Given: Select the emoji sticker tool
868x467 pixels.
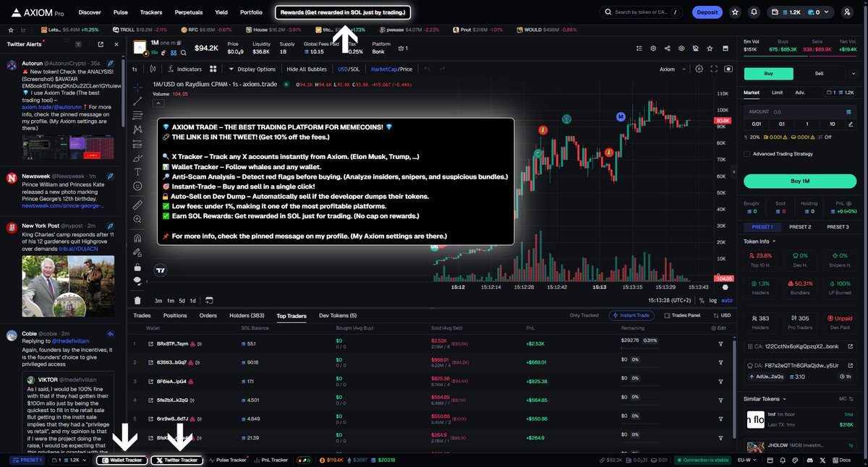Looking at the screenshot, I should (x=137, y=186).
